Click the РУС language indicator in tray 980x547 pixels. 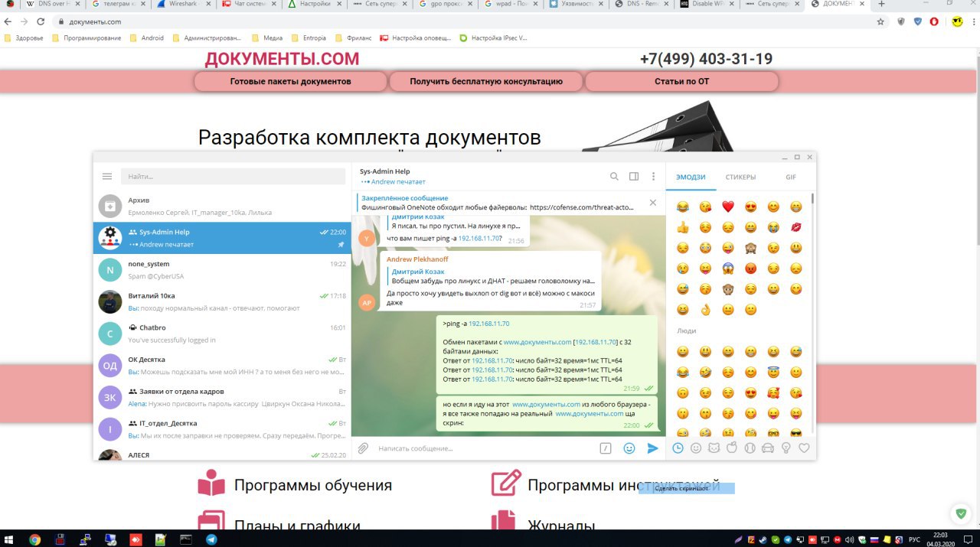[x=914, y=539]
